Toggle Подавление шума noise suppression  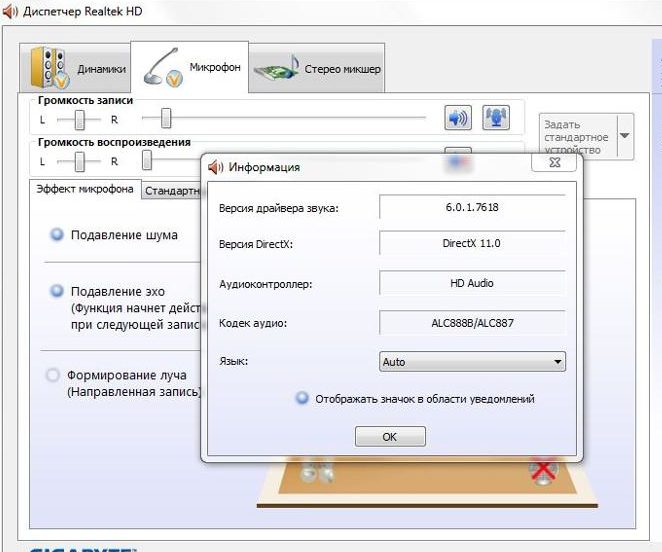(x=57, y=234)
